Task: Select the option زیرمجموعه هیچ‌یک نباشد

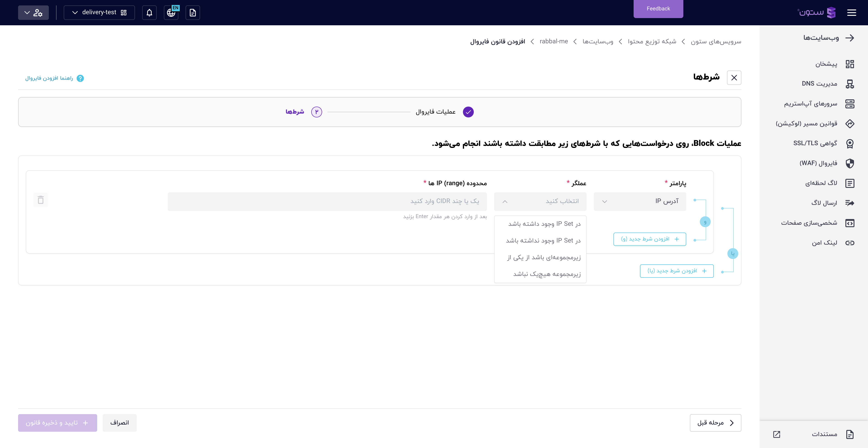Action: click(547, 274)
